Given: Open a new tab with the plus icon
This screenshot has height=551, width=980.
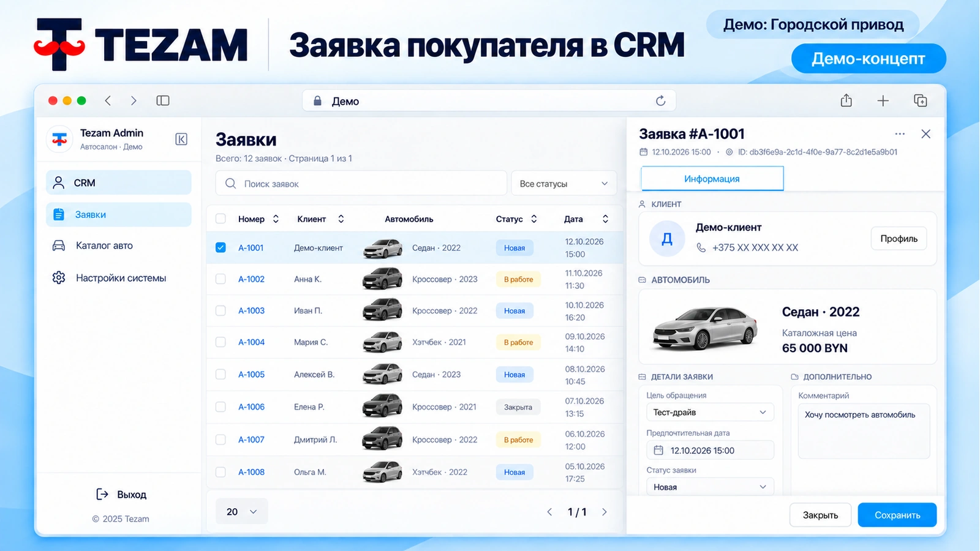Looking at the screenshot, I should point(883,101).
